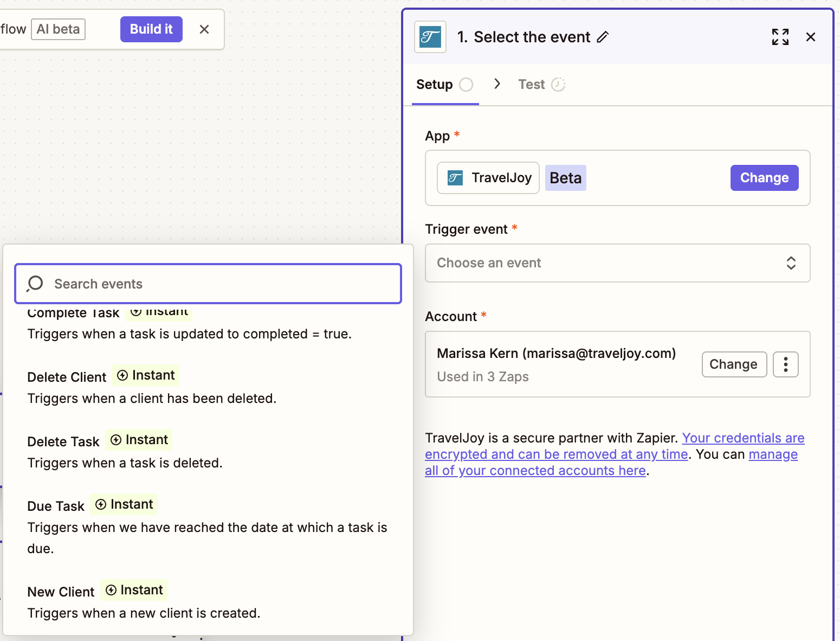
Task: Select the Delete Client trigger event
Action: [67, 377]
